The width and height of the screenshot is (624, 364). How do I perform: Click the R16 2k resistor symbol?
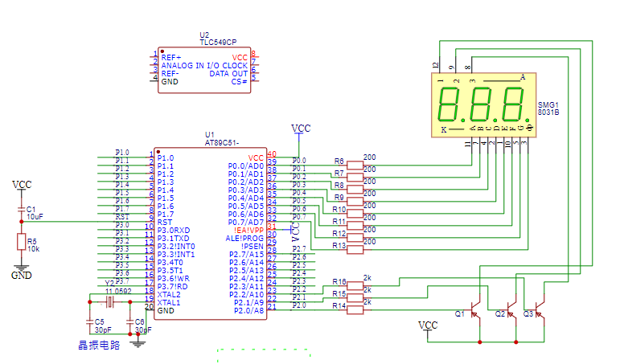(355, 285)
